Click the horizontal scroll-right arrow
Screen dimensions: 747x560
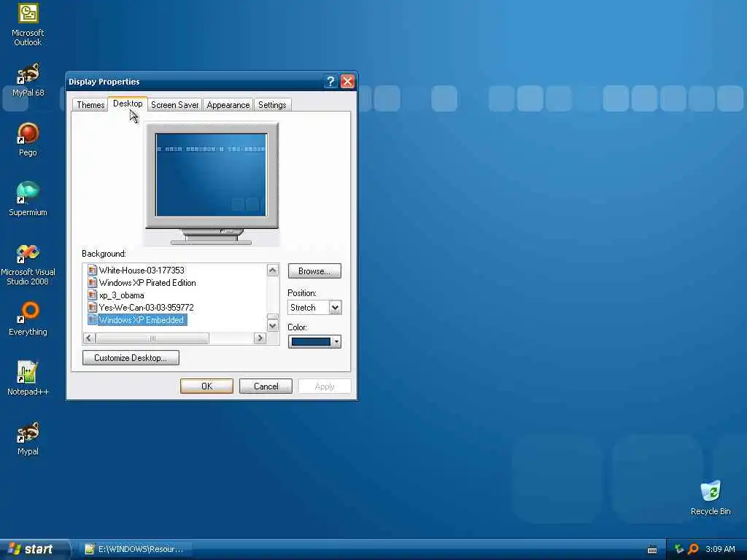(x=260, y=338)
